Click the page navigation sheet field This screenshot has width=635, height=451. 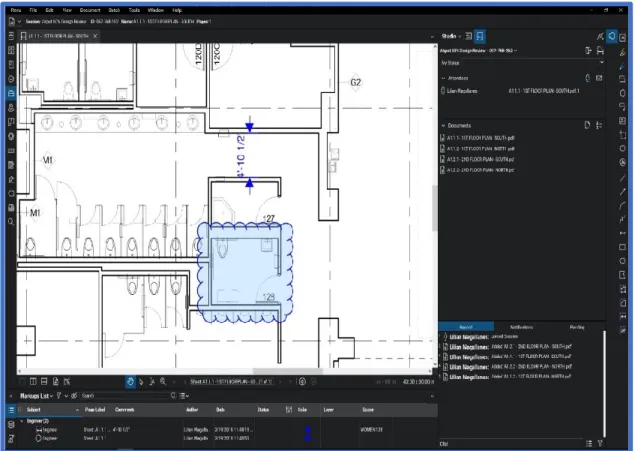(x=232, y=382)
